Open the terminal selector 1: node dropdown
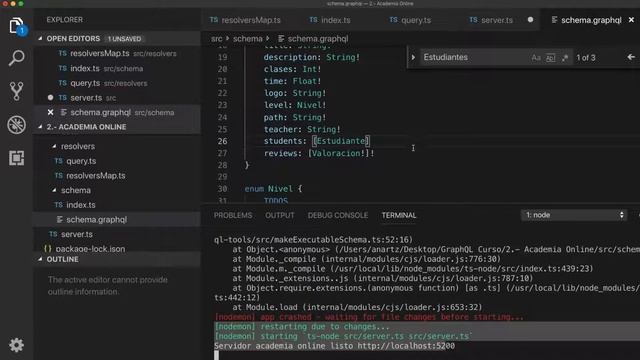The height and width of the screenshot is (360, 640). pos(574,215)
